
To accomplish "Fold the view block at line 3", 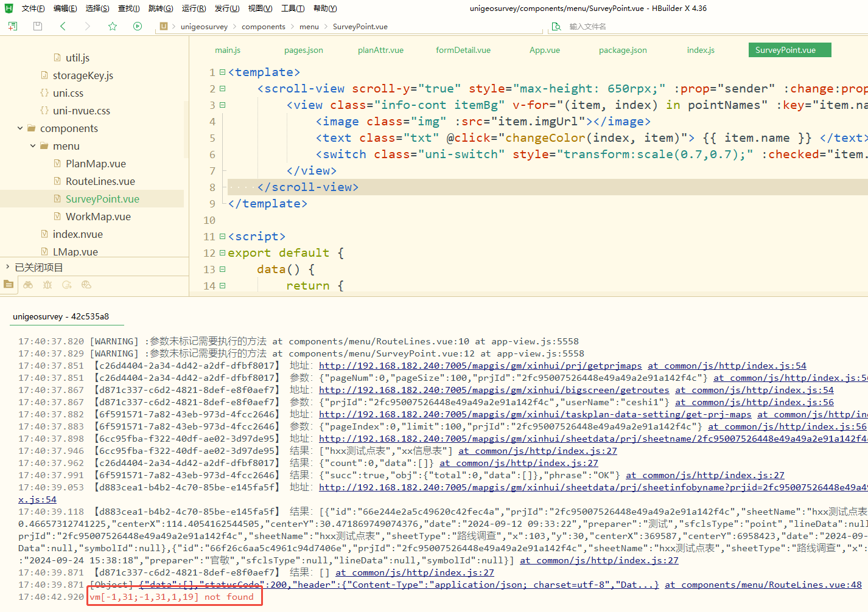I will pyautogui.click(x=222, y=105).
